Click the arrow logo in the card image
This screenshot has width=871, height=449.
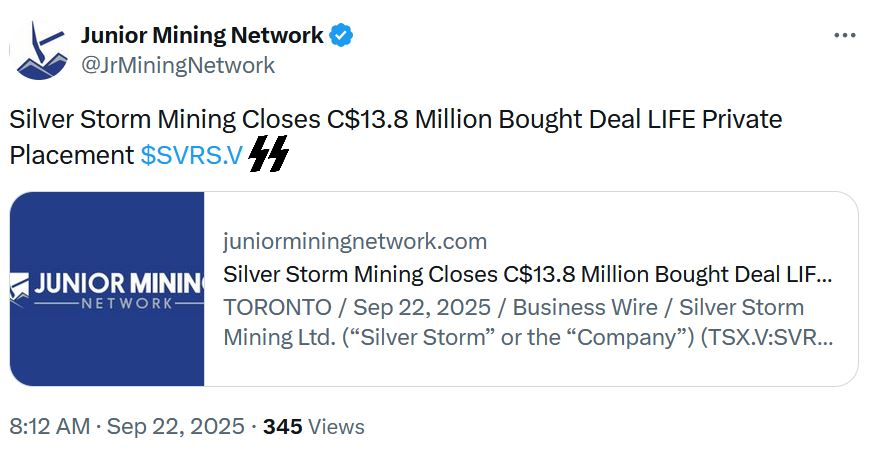[19, 289]
